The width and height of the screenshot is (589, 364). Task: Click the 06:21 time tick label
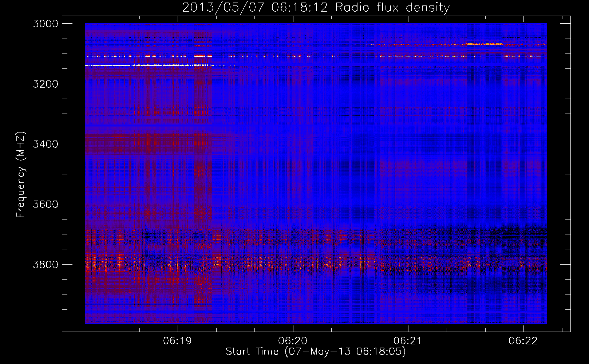(408, 341)
